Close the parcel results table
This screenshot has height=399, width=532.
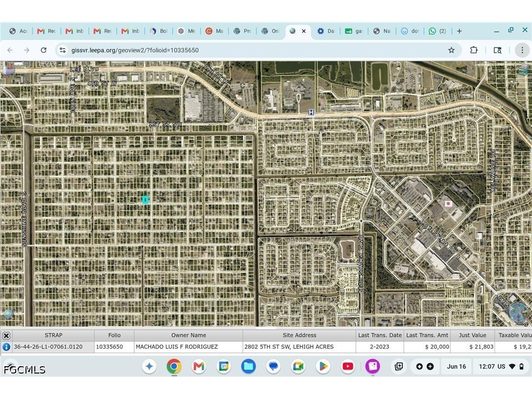[6, 335]
